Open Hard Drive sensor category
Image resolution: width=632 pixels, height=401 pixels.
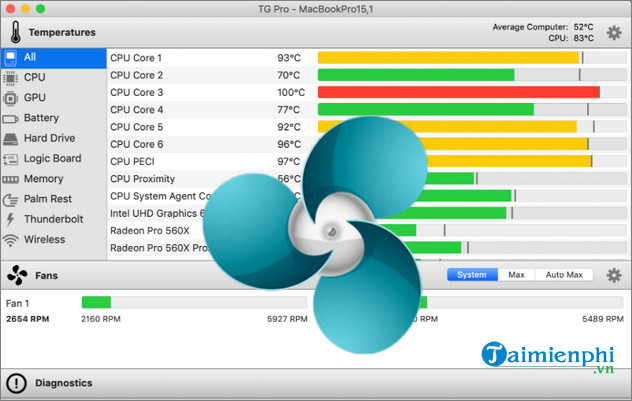(x=49, y=138)
